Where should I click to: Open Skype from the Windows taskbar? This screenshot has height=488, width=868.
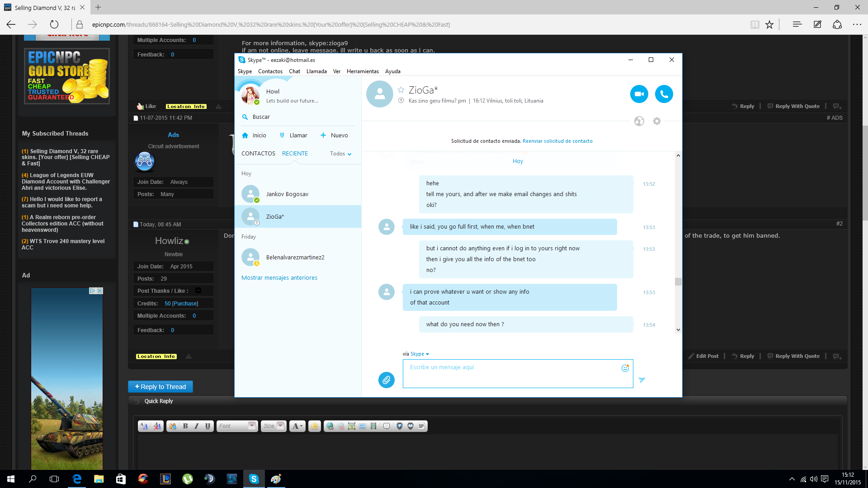tap(254, 479)
